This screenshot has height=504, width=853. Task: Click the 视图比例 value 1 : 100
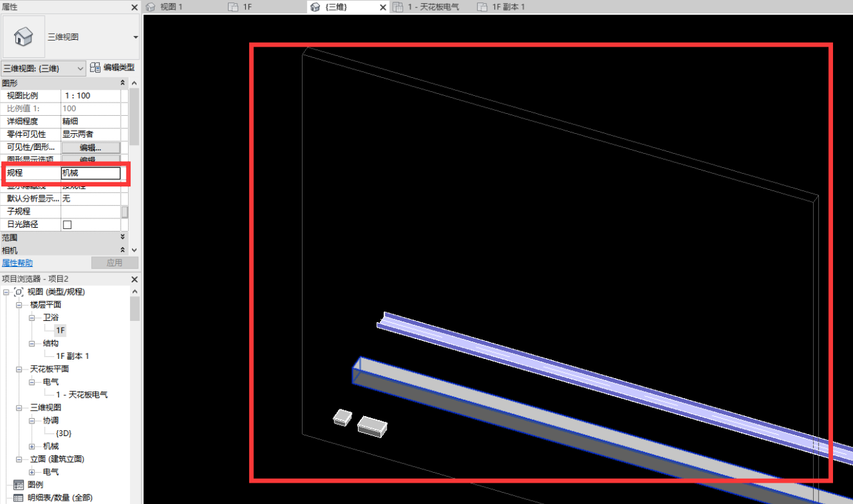(91, 96)
